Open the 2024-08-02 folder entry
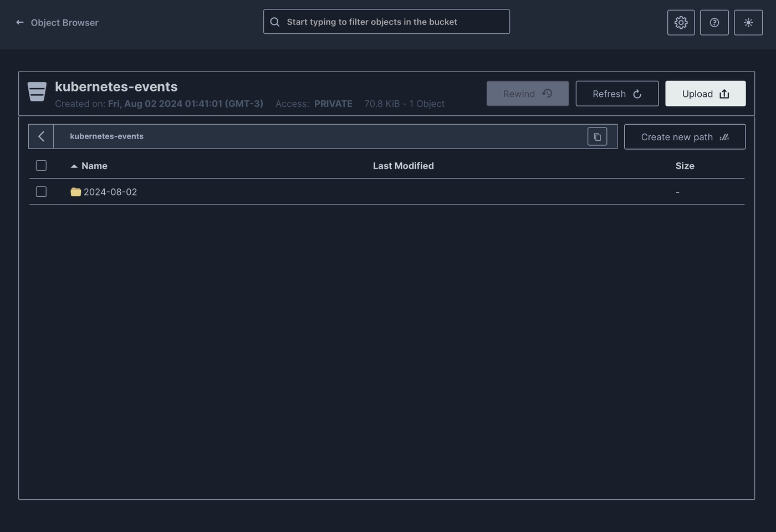The width and height of the screenshot is (776, 532). [x=110, y=192]
